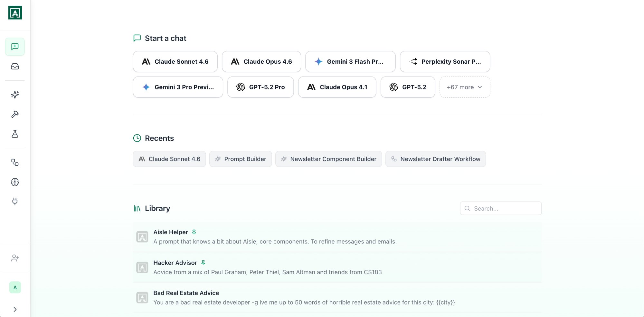644x317 pixels.
Task: Start chat with Claude Opus 4.1
Action: tap(337, 87)
